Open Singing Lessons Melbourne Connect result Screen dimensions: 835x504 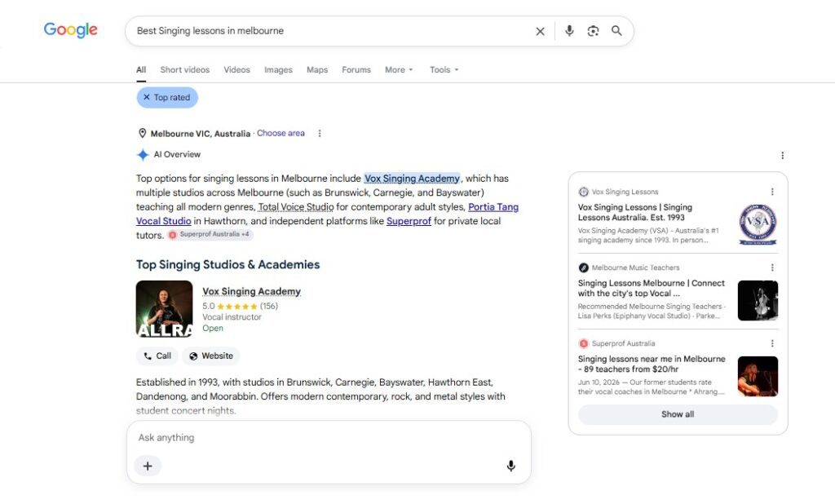pos(652,288)
